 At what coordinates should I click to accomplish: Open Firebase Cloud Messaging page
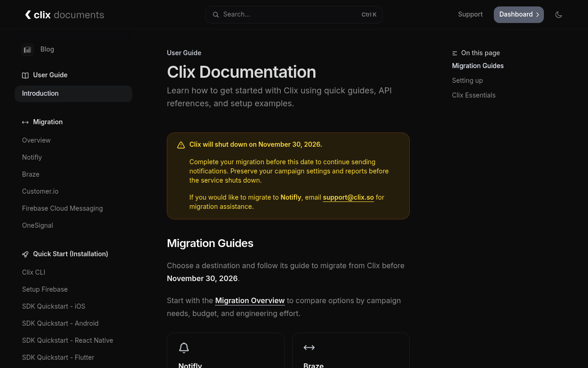(x=62, y=208)
